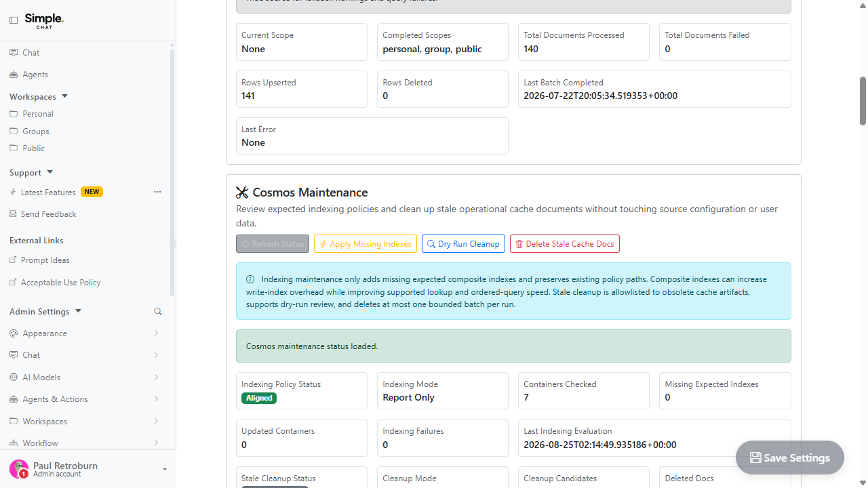Click the Admin Settings search icon

pyautogui.click(x=158, y=312)
